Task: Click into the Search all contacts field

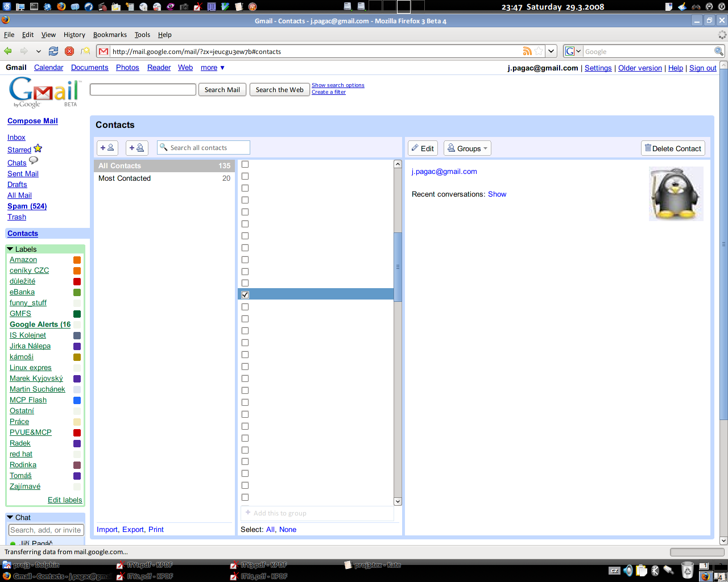Action: click(204, 148)
